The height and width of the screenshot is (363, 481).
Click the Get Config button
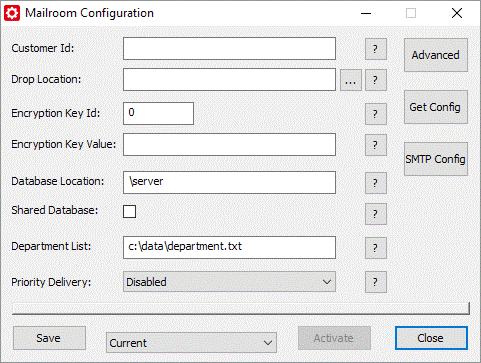[x=436, y=107]
